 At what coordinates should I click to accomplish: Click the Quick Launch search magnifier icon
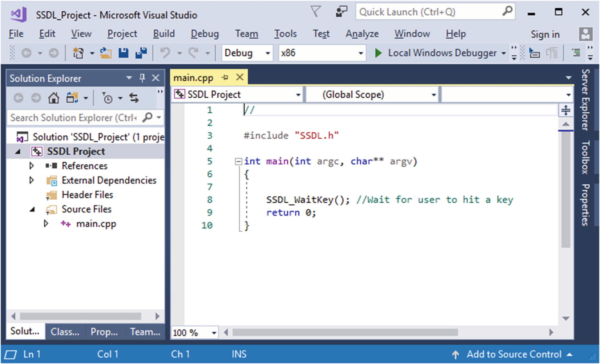pyautogui.click(x=507, y=11)
